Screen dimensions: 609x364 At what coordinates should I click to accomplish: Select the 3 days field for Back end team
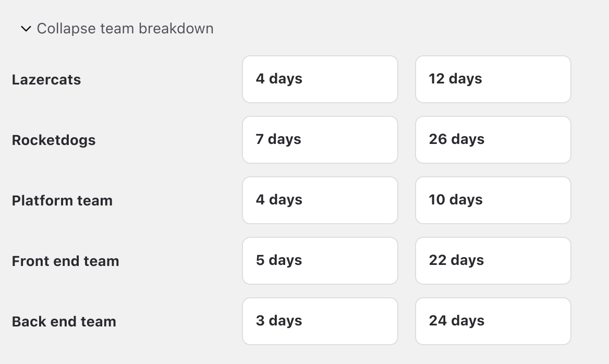[x=320, y=321]
